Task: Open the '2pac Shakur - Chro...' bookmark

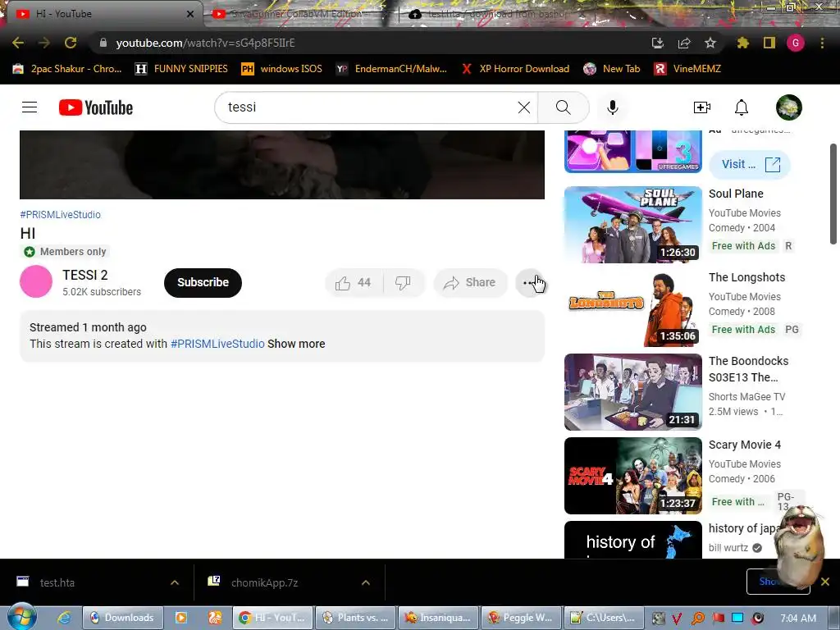Action: tap(67, 69)
